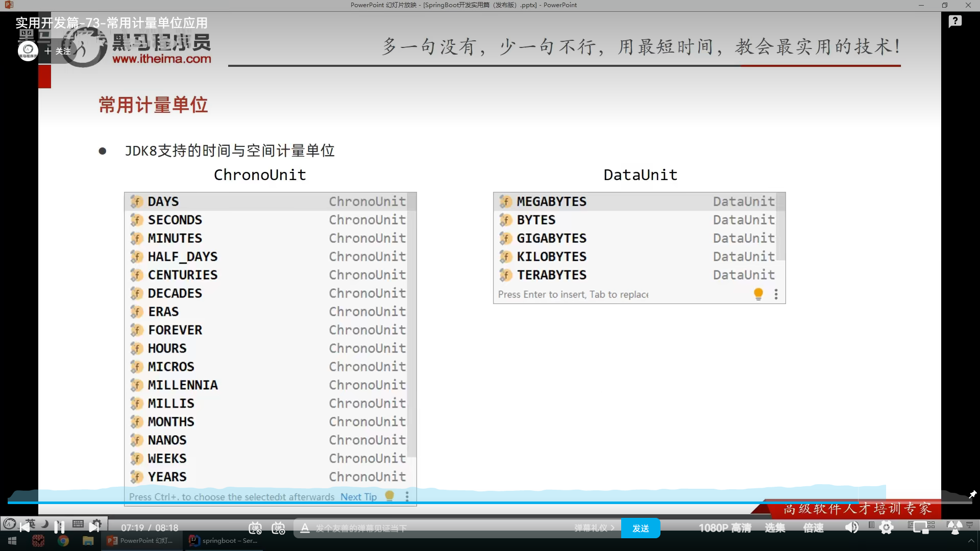Open the 倍速 playback speed menu
The image size is (980, 551).
click(x=813, y=528)
